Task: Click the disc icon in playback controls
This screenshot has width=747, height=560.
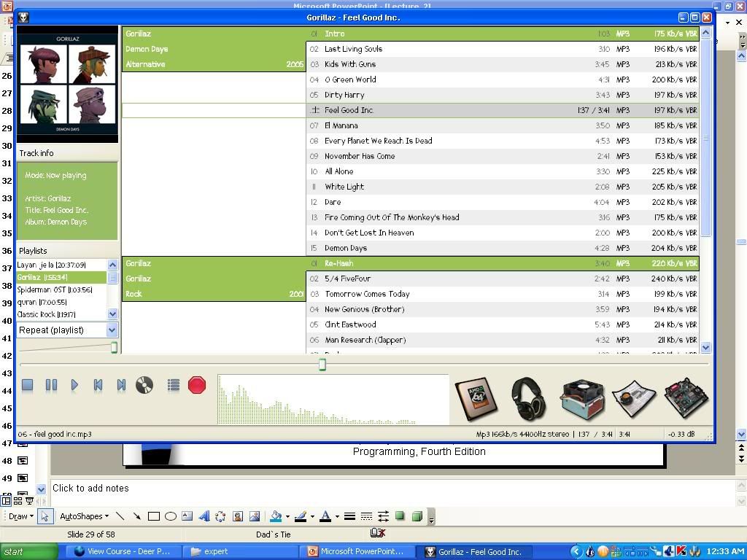Action: coord(144,385)
